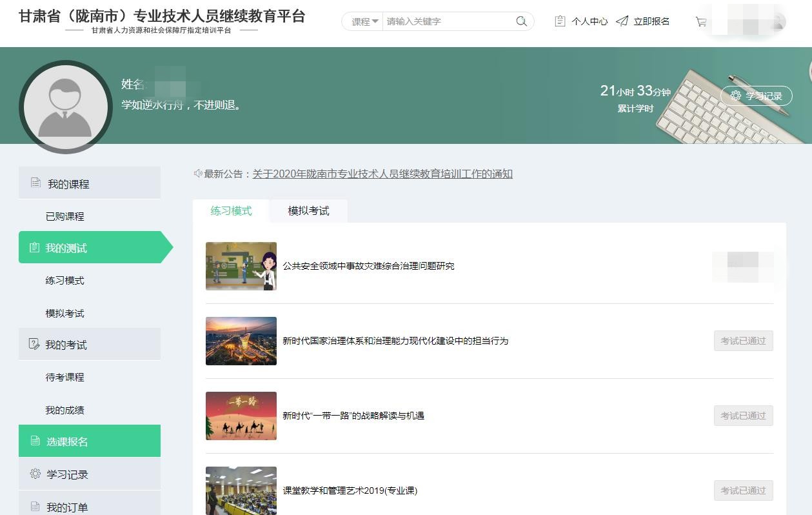This screenshot has width=812, height=515.
Task: Click the profile avatar picture
Action: tap(65, 107)
